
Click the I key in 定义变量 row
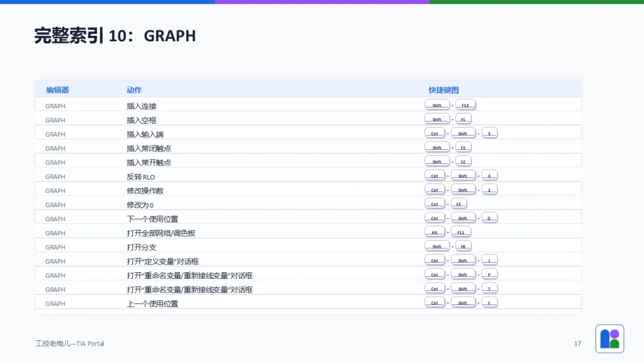point(489,260)
